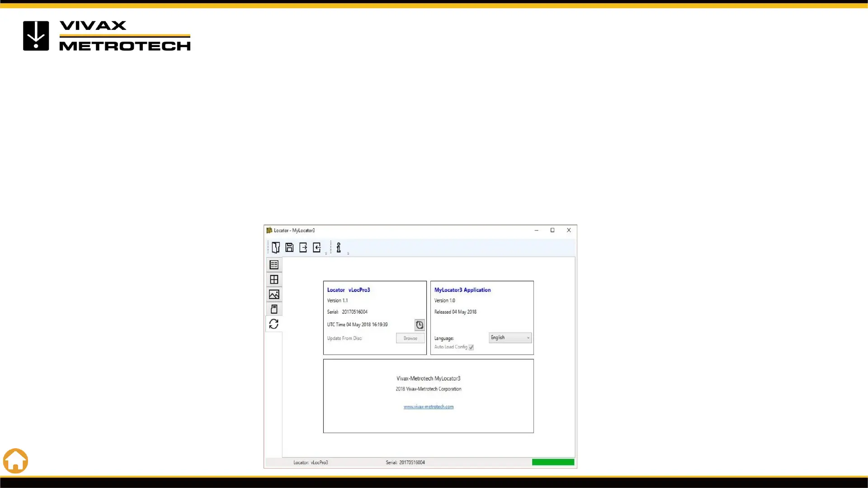Open the information (i) toolbar icon
Viewport: 868px width, 488px height.
coord(339,247)
